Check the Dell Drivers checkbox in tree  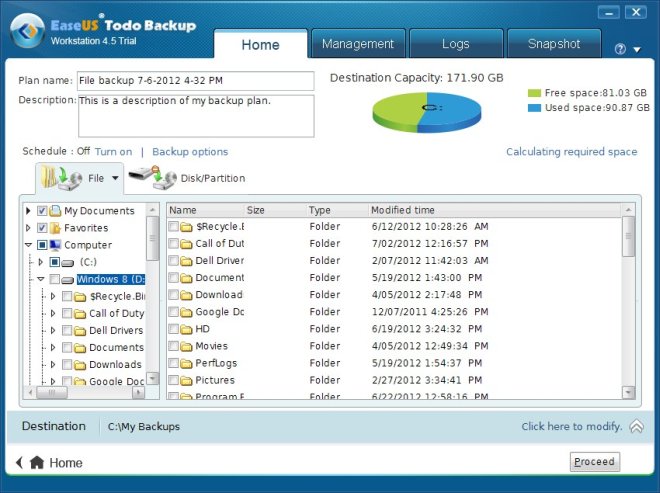click(67, 330)
